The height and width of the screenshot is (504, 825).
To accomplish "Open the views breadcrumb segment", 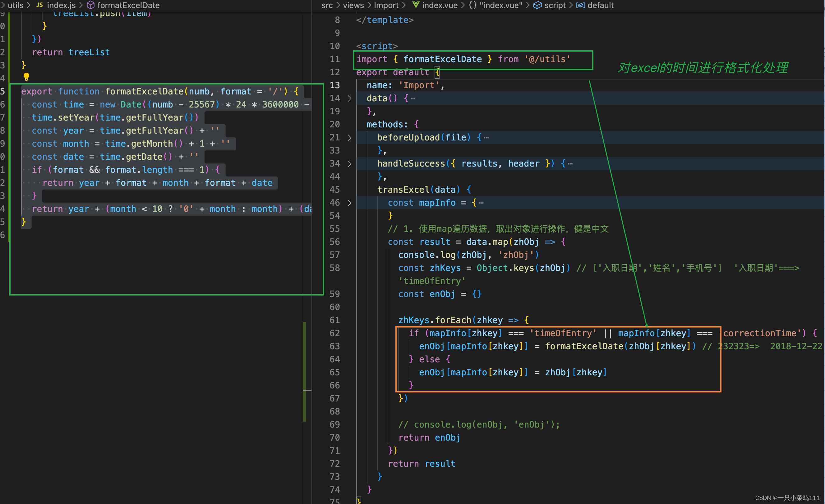I will point(353,5).
